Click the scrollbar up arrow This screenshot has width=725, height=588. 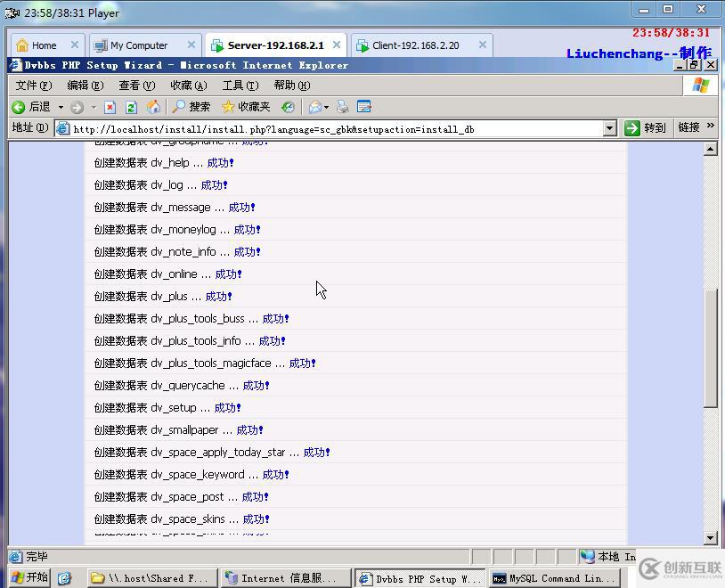click(710, 149)
